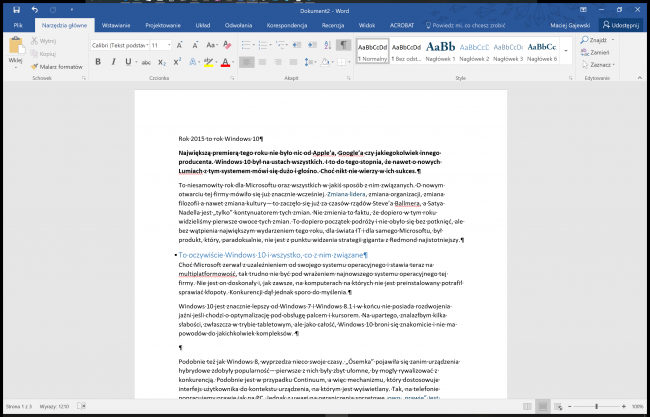Click the paragraph shading paint bucket
The height and width of the screenshot is (417, 650).
pos(325,62)
